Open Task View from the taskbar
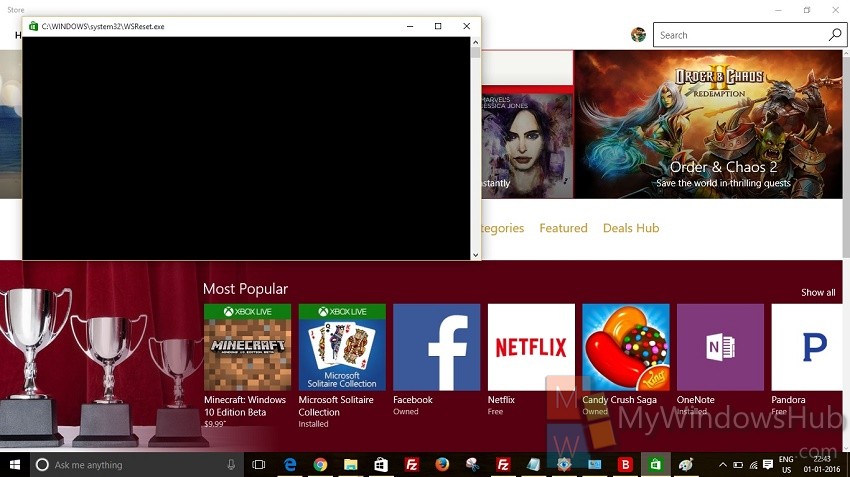 coord(259,465)
